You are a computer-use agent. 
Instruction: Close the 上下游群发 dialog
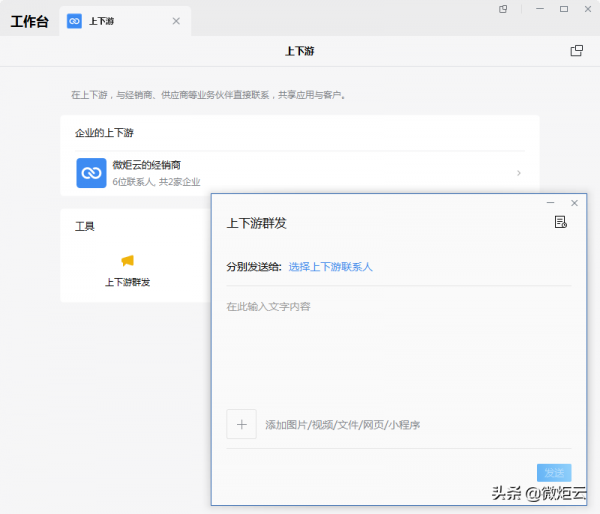pyautogui.click(x=574, y=203)
